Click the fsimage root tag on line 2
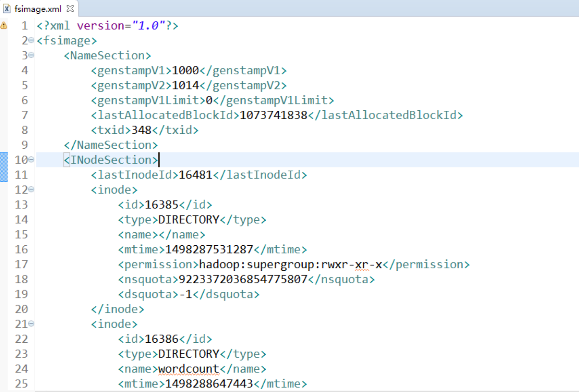The height and width of the screenshot is (392, 579). click(67, 41)
